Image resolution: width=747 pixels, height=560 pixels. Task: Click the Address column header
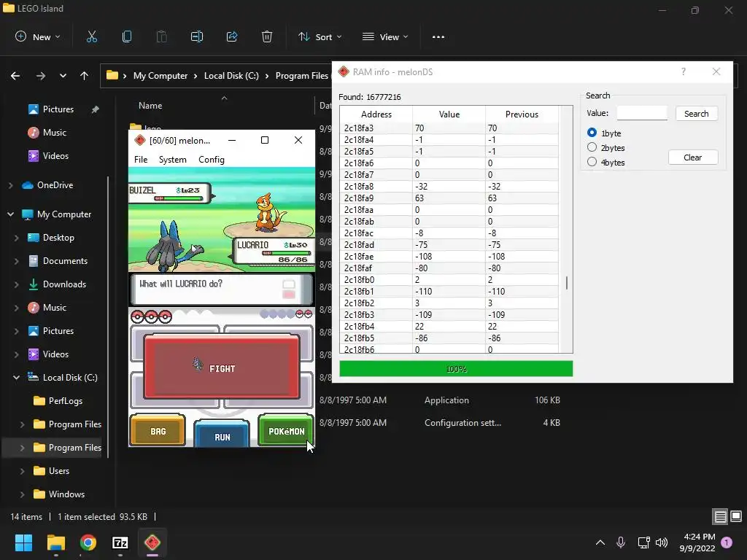pyautogui.click(x=376, y=114)
